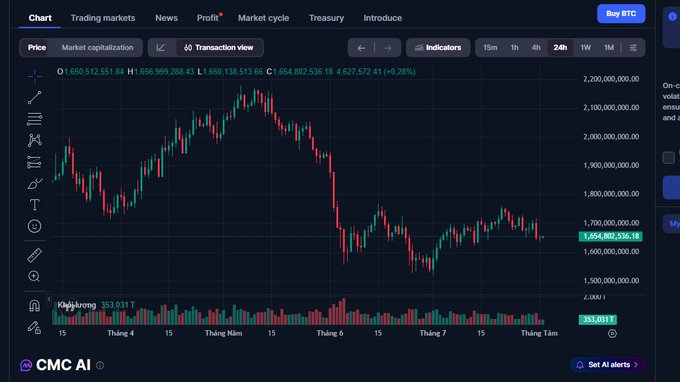Viewport: 680px width, 382px height.
Task: Select the 1M timeframe
Action: [x=609, y=48]
